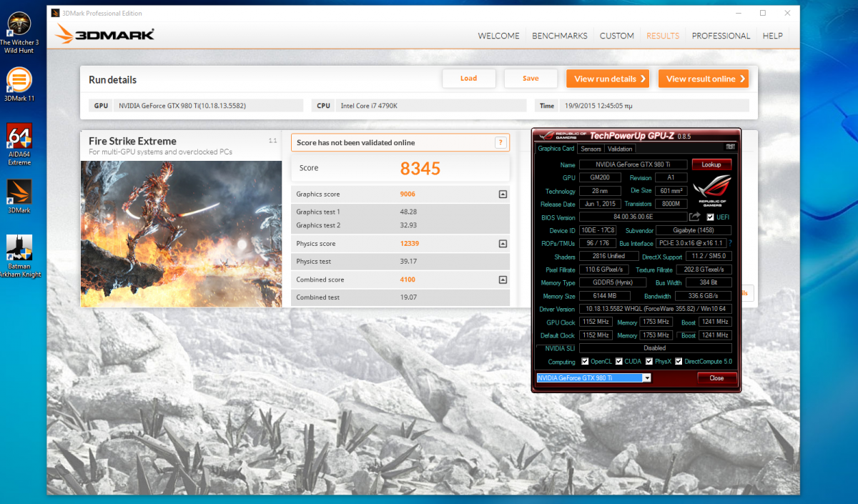Click the BIOS Version field in GPU-Z
Screen dimensions: 858x504
(632, 217)
